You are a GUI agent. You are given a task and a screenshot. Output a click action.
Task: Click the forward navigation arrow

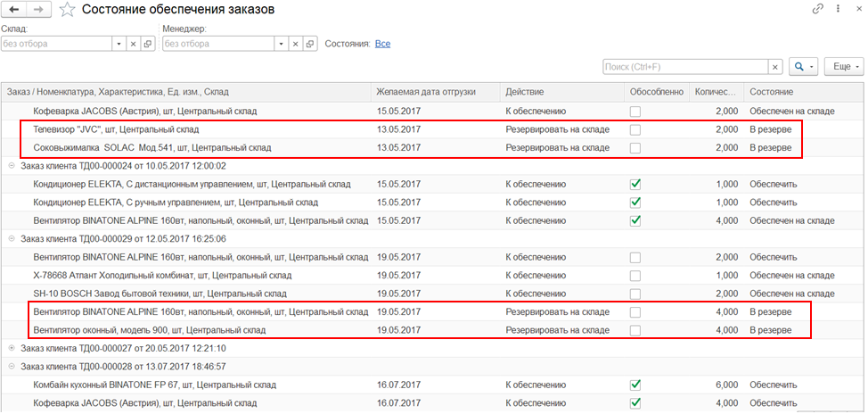pos(38,10)
